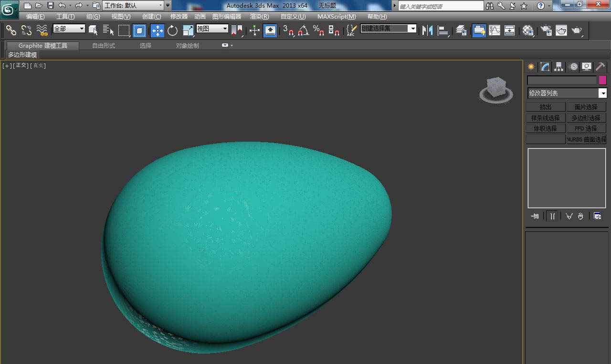The height and width of the screenshot is (364, 611).
Task: Open the 编辑(E) menu
Action: 35,17
